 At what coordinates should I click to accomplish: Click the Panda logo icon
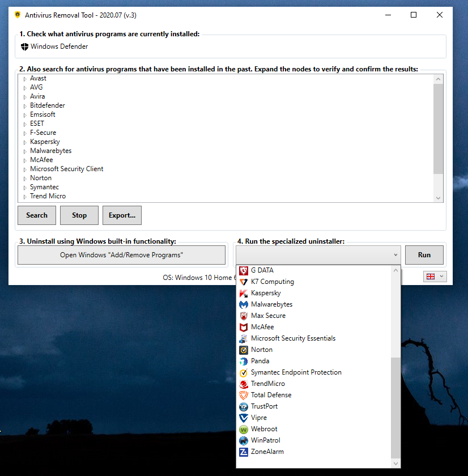click(244, 361)
